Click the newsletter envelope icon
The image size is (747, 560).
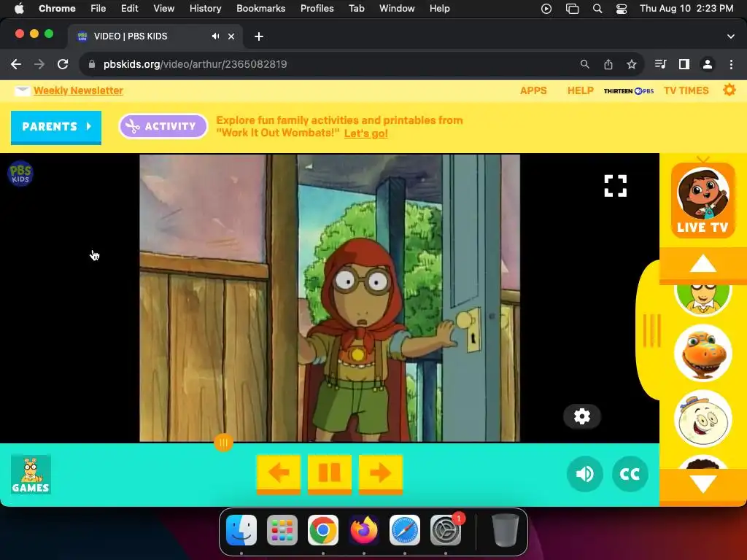(x=22, y=90)
